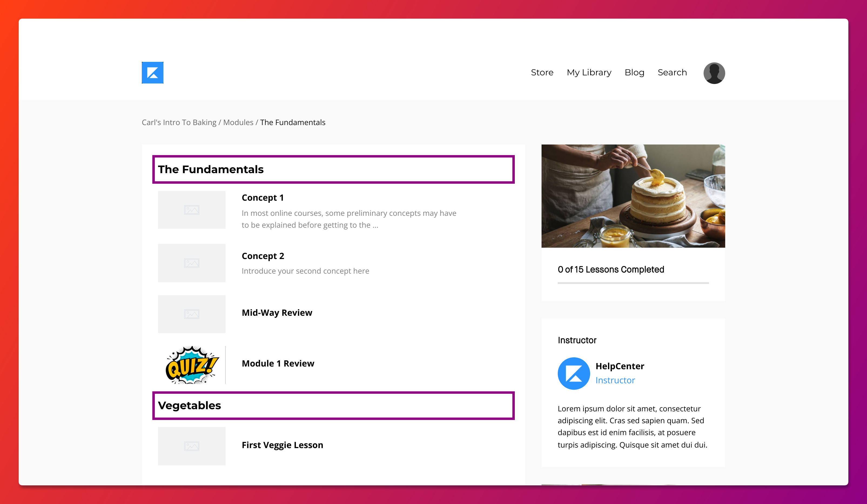Viewport: 867px width, 504px height.
Task: Follow the Carl's Intro To Baking breadcrumb
Action: [179, 122]
